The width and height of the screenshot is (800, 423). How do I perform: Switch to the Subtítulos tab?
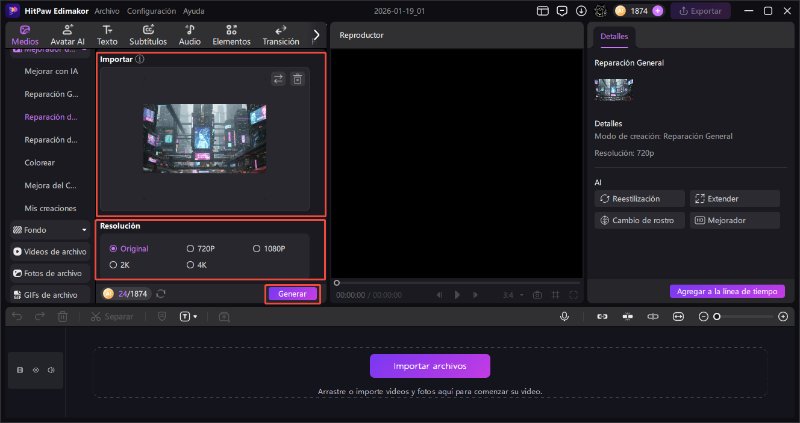point(148,35)
